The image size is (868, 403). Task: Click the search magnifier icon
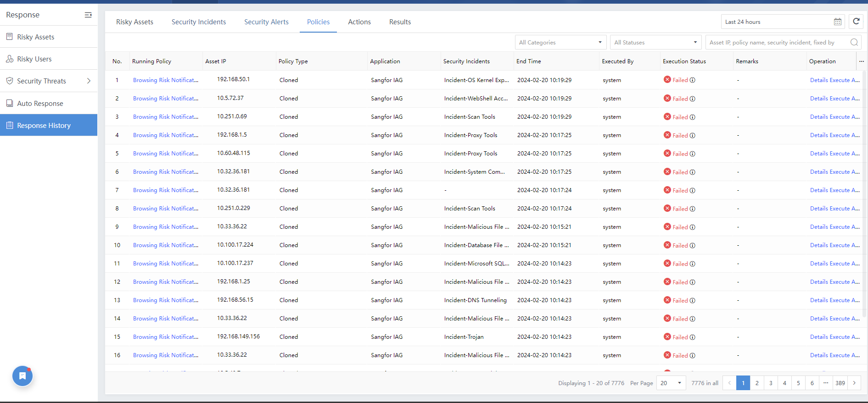854,43
